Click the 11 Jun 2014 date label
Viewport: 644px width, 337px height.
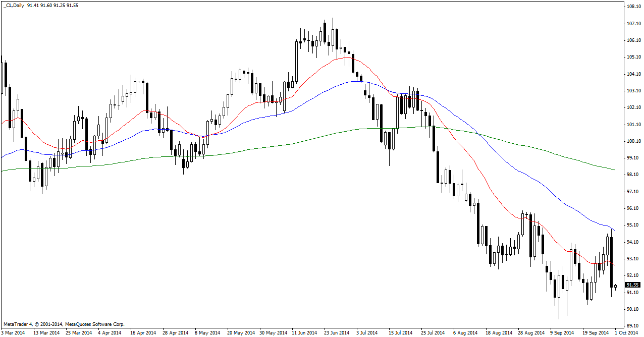[x=305, y=333]
